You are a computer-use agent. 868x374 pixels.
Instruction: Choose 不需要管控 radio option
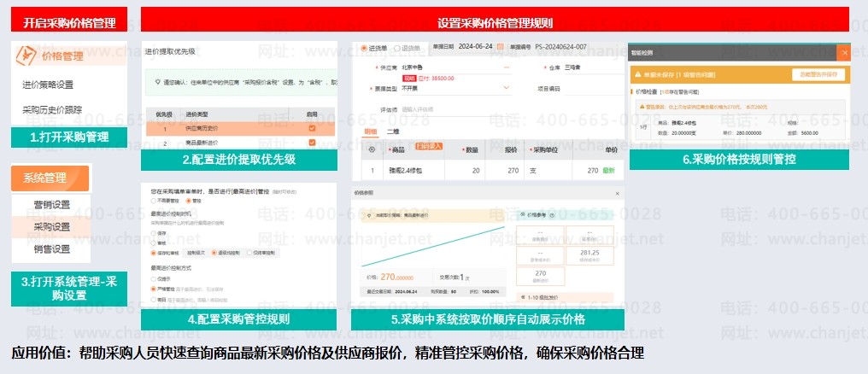[x=153, y=201]
